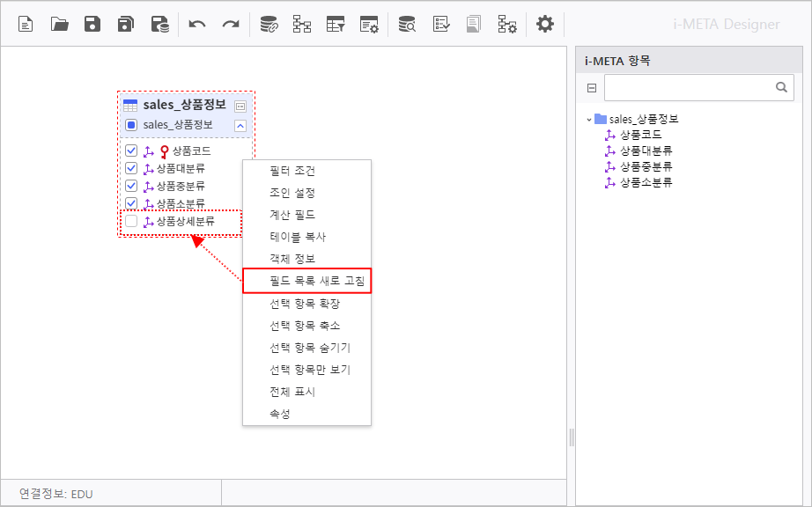Viewport: 812px width, 507px height.
Task: Uncheck the 상품소분류 field checkbox
Action: tap(131, 202)
